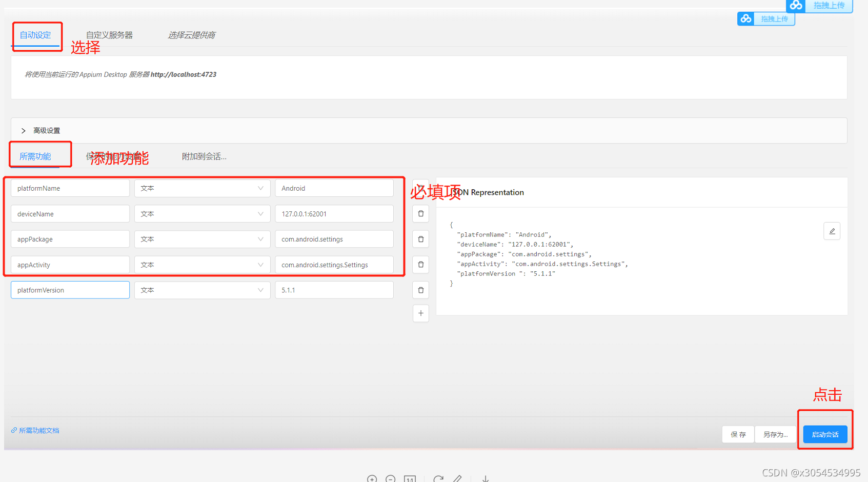
Task: Focus the deviceName name field
Action: click(x=70, y=214)
